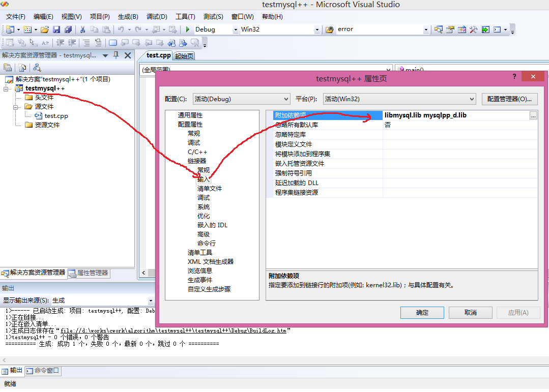Click the 取消 button
Image resolution: width=549 pixels, height=392 pixels.
tap(470, 313)
